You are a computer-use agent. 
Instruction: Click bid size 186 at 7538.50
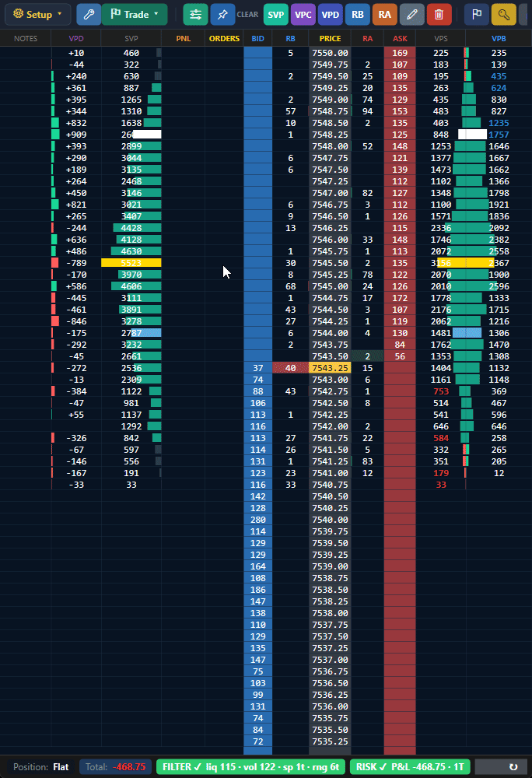tap(257, 590)
